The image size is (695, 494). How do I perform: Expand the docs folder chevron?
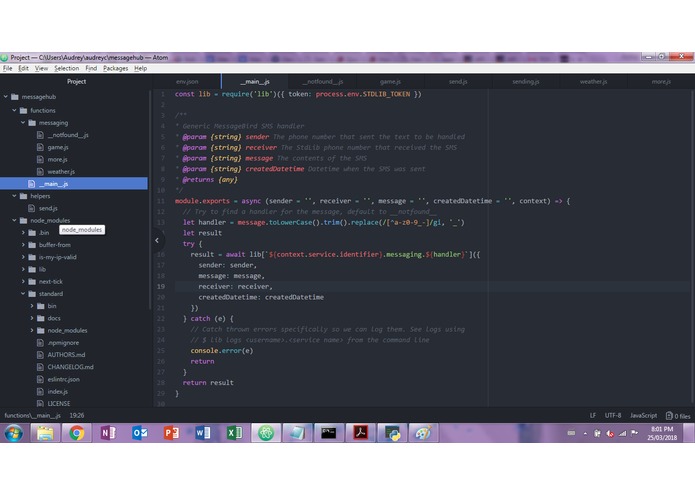click(x=32, y=318)
